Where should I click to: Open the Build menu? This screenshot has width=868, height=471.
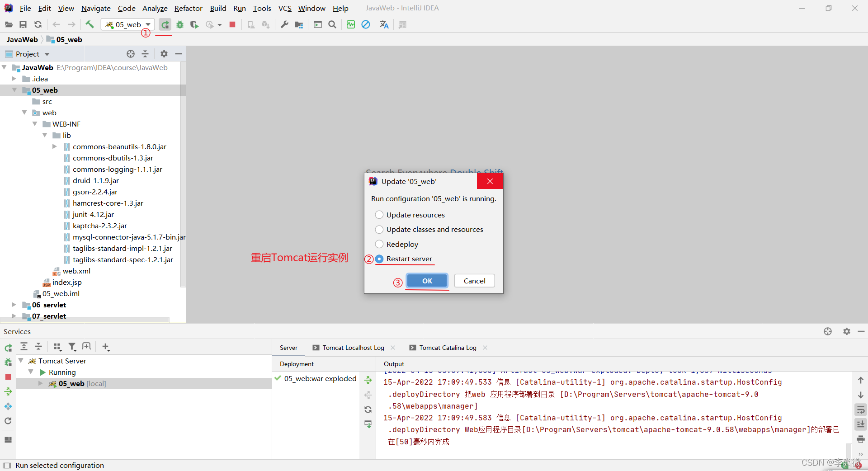click(x=218, y=8)
